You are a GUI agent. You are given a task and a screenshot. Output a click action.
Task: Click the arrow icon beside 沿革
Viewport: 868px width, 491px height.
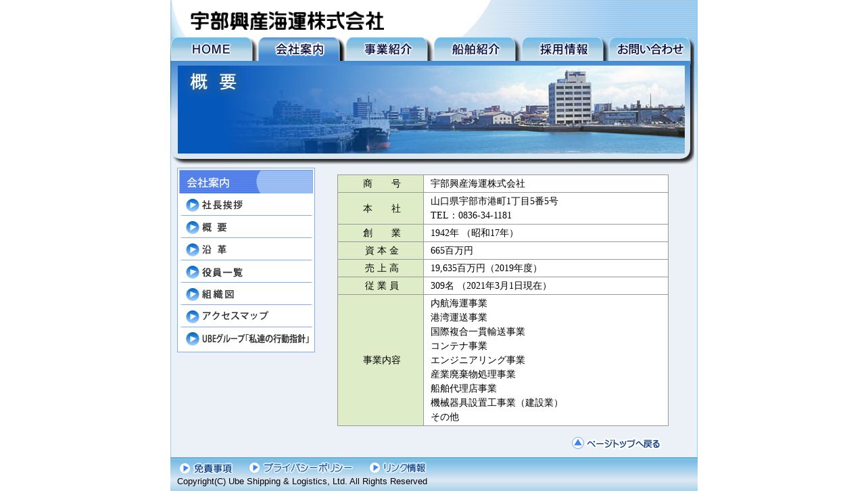[193, 250]
